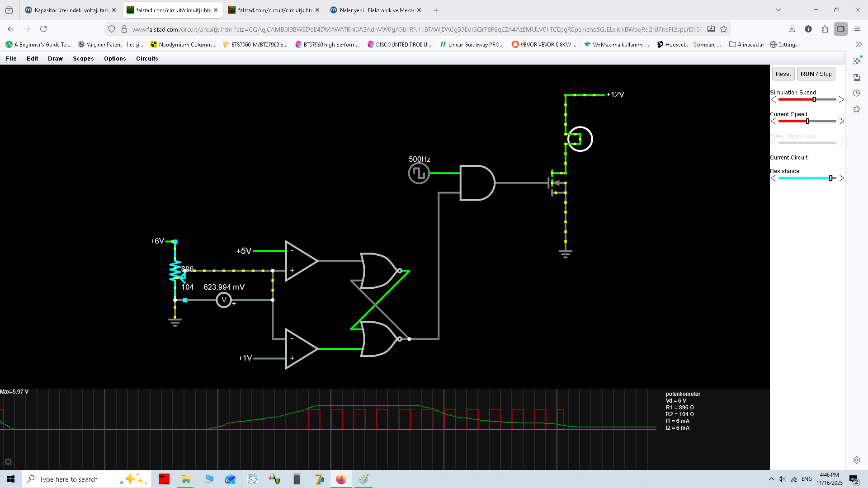Open the Scopes menu

(83, 59)
